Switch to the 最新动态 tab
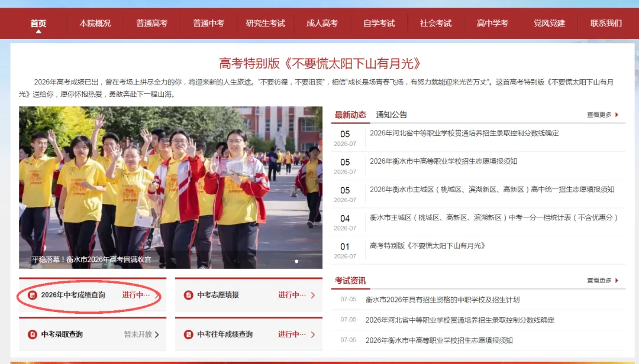 coord(350,115)
